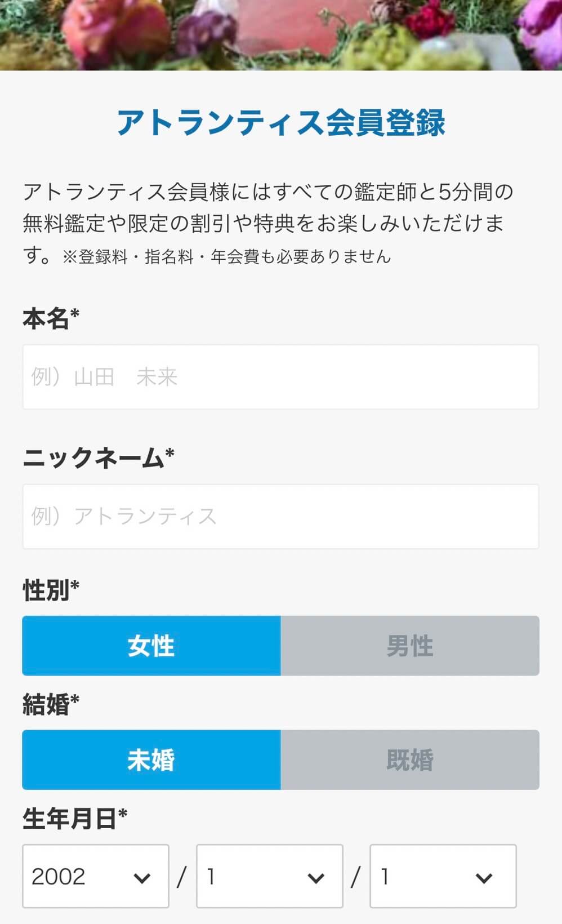This screenshot has height=924, width=562.
Task: Click the 結婚* section label
Action: tap(51, 704)
